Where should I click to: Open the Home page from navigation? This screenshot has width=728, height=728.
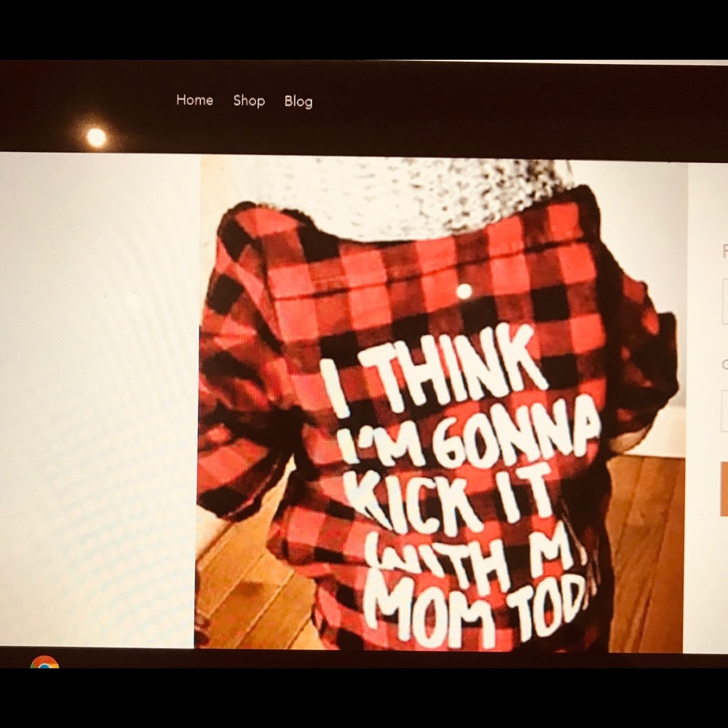[x=194, y=100]
